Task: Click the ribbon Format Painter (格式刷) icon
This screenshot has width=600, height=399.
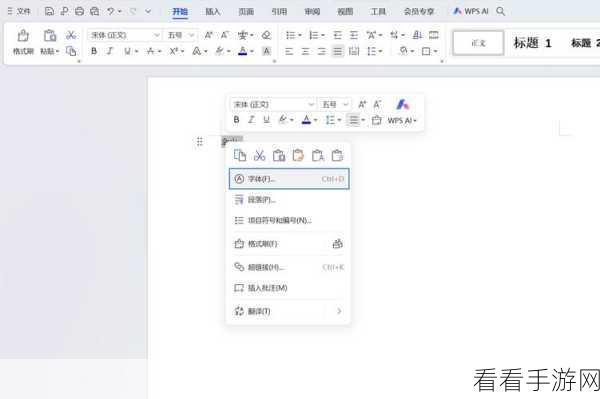Action: 23,36
